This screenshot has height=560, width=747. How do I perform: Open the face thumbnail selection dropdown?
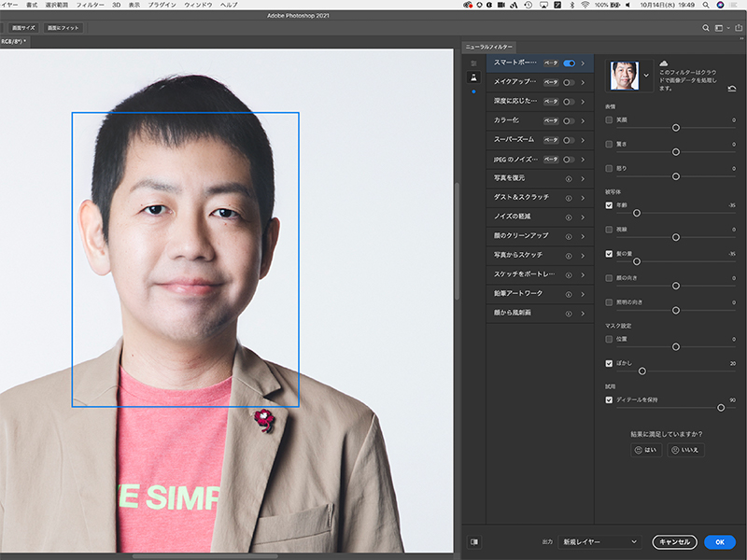click(x=645, y=76)
